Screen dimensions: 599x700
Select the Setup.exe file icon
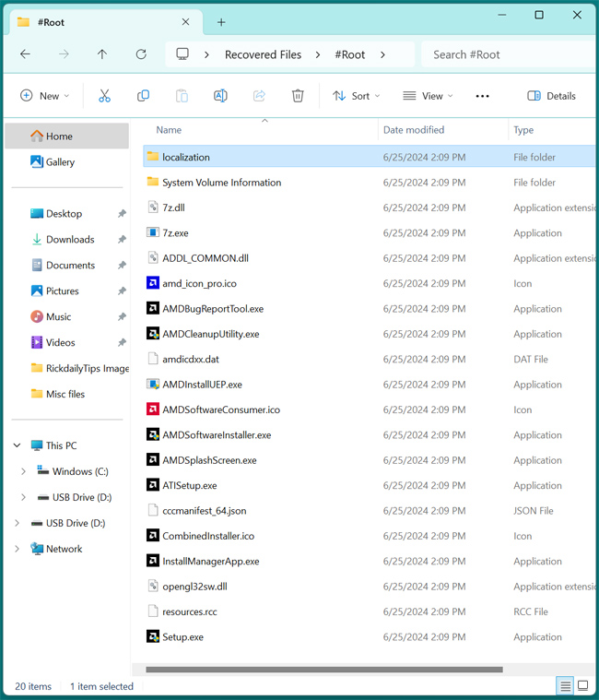click(x=153, y=636)
